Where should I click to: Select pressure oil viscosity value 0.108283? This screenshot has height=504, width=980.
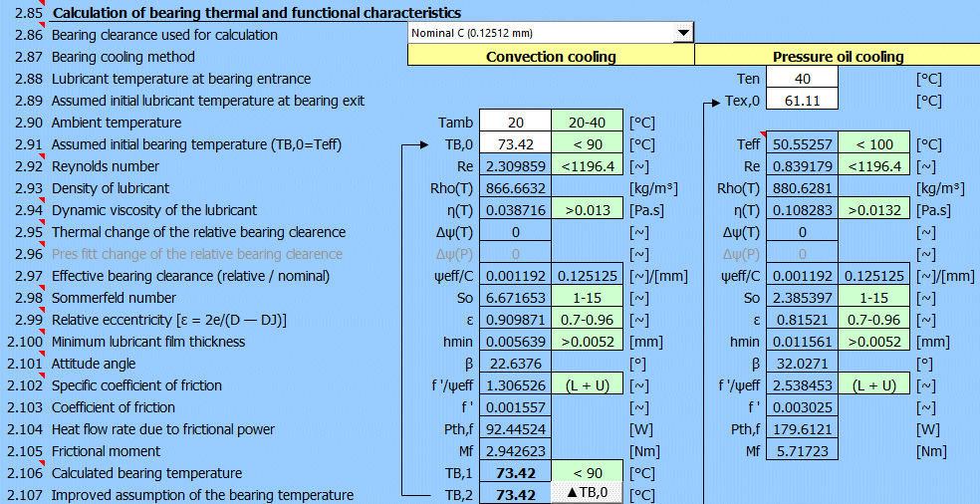coord(802,210)
